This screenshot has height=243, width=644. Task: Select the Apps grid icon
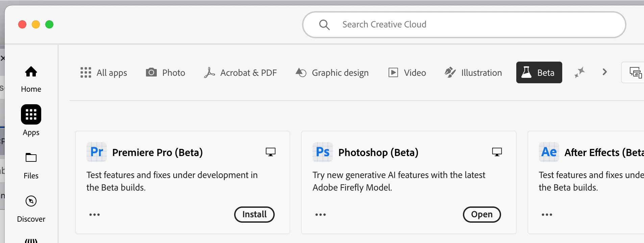(31, 114)
